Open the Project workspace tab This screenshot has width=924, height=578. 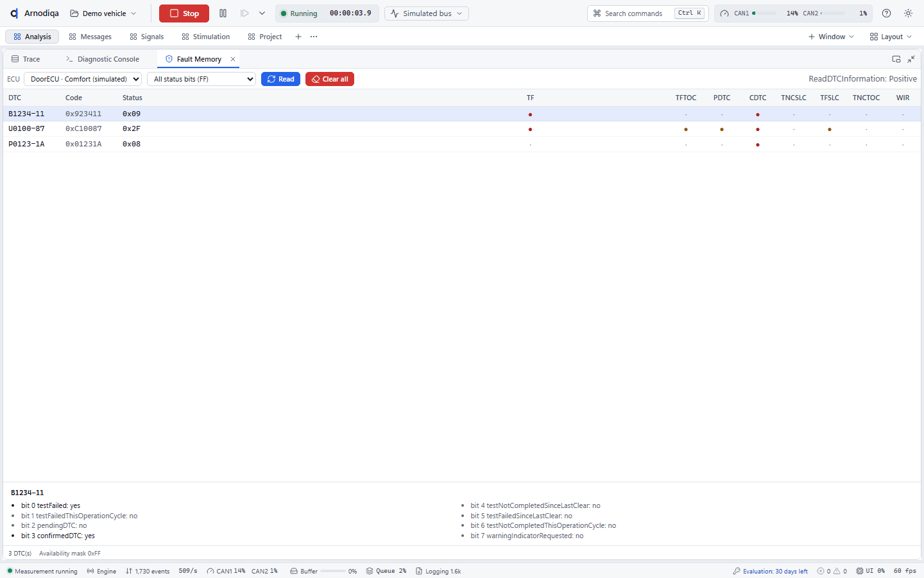[x=265, y=37]
